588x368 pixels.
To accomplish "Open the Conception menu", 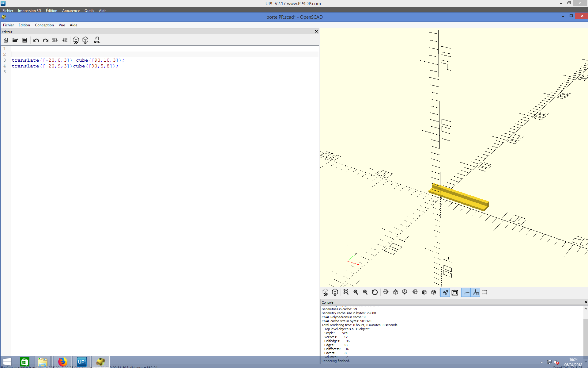I will (44, 25).
